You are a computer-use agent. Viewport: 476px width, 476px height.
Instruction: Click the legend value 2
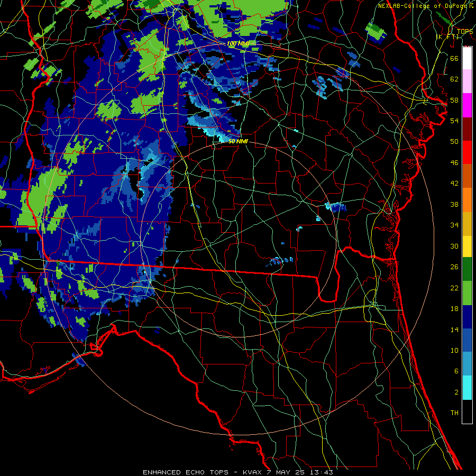(456, 392)
